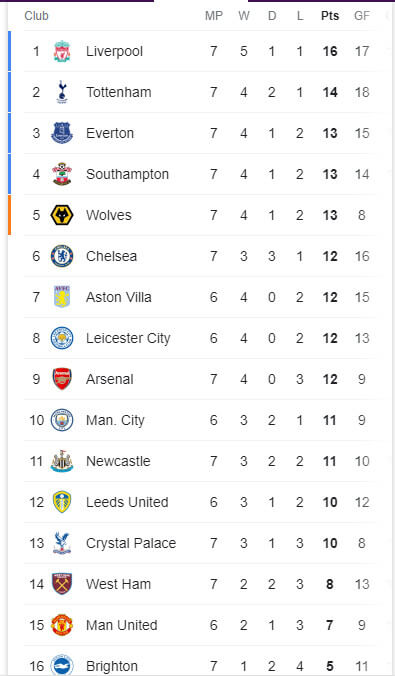Open the Crystal Palace team link
The height and width of the screenshot is (676, 395).
(131, 543)
